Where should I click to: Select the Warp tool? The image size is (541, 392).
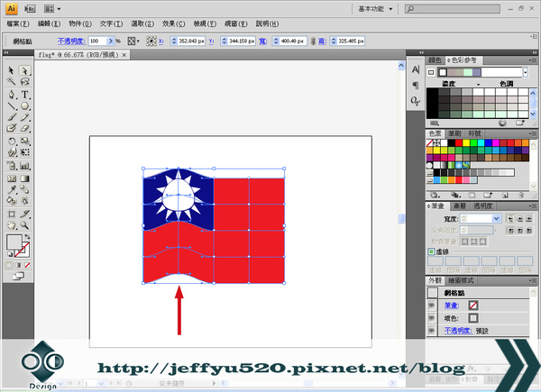click(x=12, y=152)
